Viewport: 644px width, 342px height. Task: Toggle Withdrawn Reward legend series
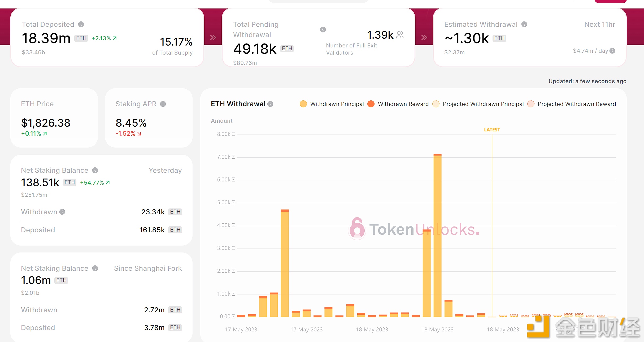coord(398,104)
